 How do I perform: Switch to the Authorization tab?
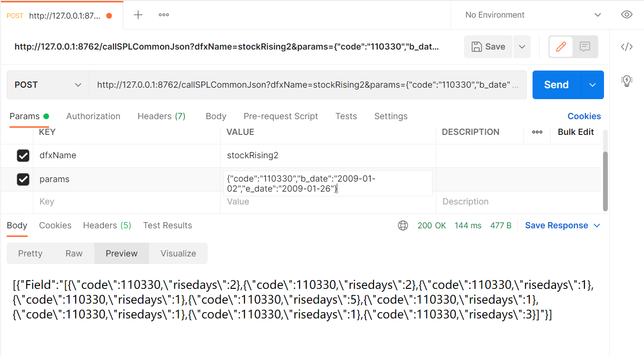pyautogui.click(x=93, y=116)
